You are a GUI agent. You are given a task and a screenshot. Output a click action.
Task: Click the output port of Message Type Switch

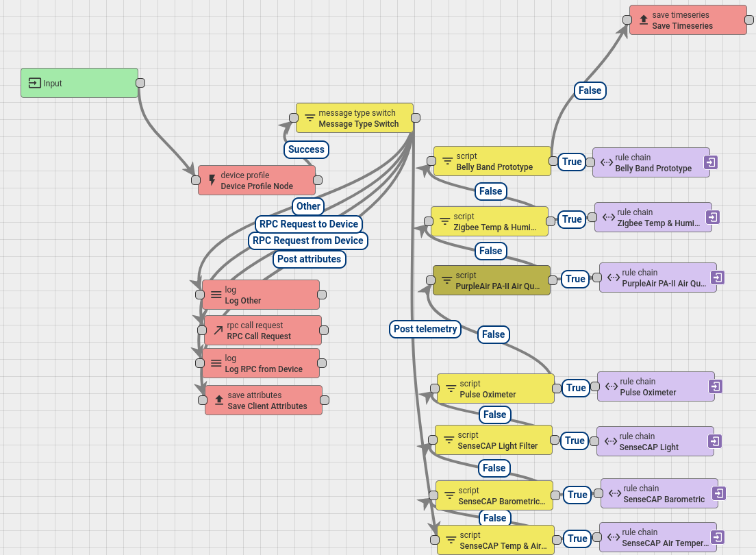coord(416,118)
